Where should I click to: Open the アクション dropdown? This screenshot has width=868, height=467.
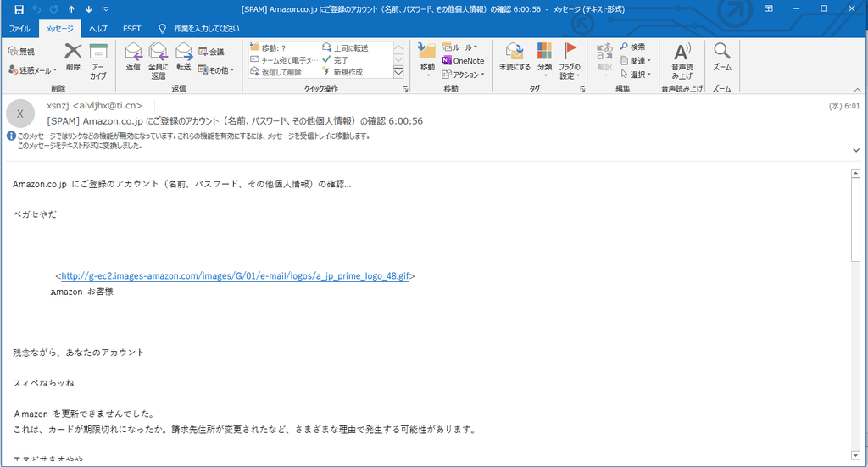pos(464,74)
